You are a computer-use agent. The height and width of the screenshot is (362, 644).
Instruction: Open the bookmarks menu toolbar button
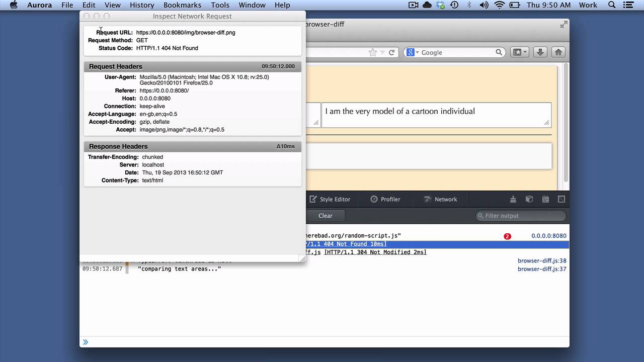point(520,52)
